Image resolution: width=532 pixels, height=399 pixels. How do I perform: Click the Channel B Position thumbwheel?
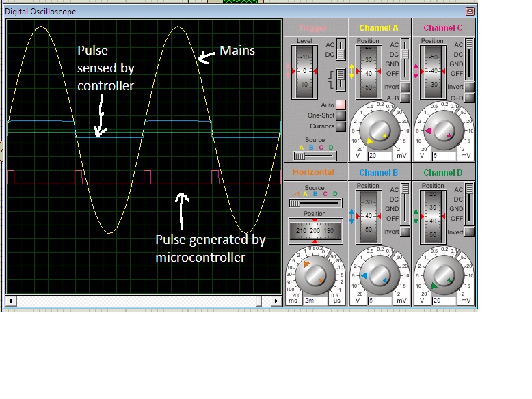coord(369,217)
